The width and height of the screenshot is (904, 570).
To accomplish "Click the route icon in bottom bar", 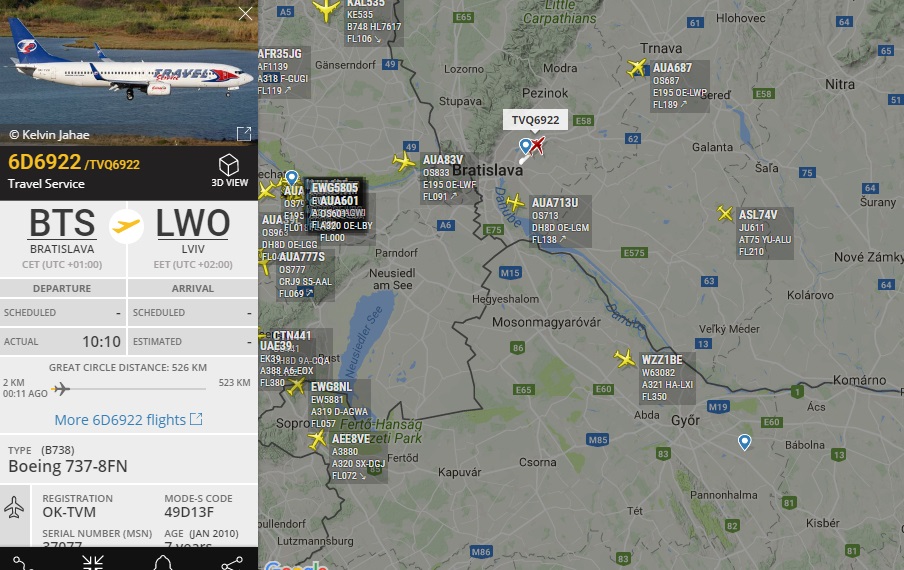I will [22, 563].
